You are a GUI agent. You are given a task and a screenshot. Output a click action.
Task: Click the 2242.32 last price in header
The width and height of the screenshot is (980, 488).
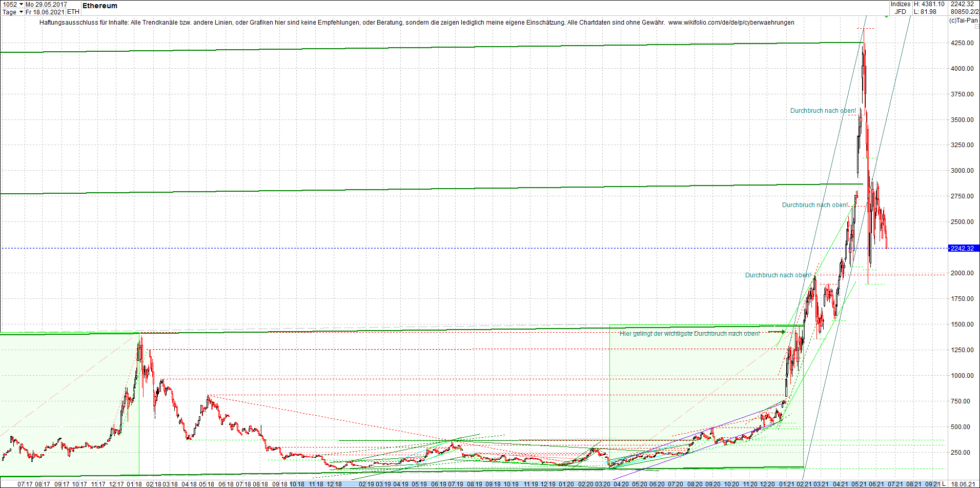(x=962, y=4)
